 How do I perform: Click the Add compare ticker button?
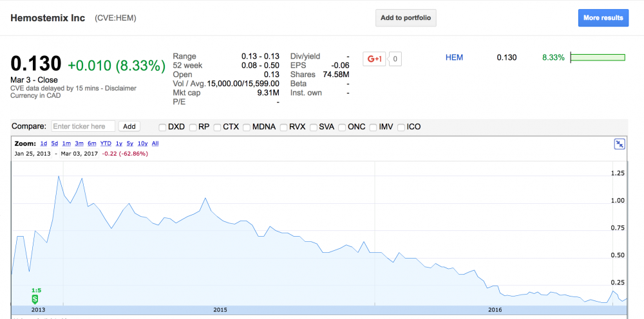[x=129, y=127]
